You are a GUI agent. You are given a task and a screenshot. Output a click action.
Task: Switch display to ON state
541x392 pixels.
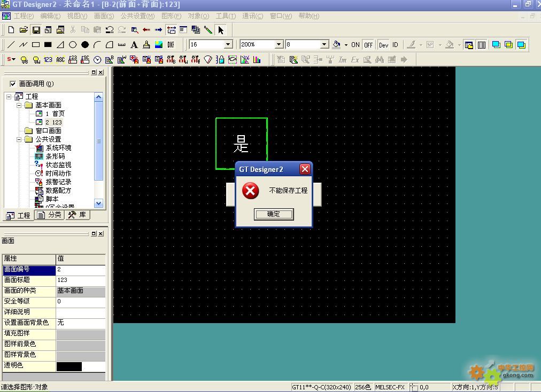355,45
